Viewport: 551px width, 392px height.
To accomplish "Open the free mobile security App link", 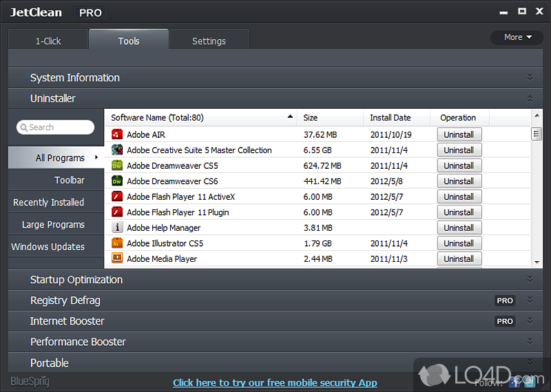I will tap(275, 382).
